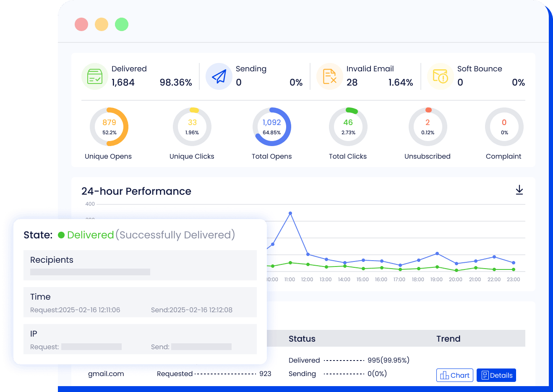Click the Invalid Email 1.64% rate
Image resolution: width=553 pixels, height=392 pixels.
(401, 82)
